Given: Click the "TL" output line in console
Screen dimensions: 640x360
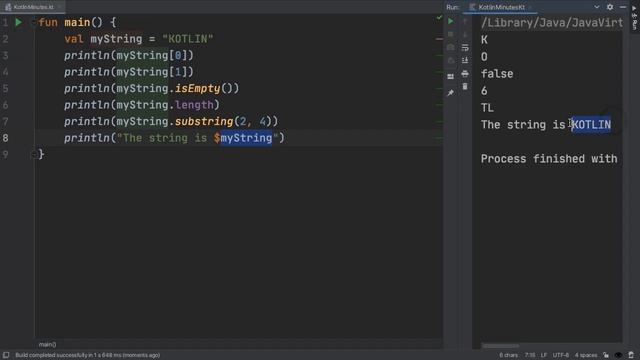Looking at the screenshot, I should (487, 108).
